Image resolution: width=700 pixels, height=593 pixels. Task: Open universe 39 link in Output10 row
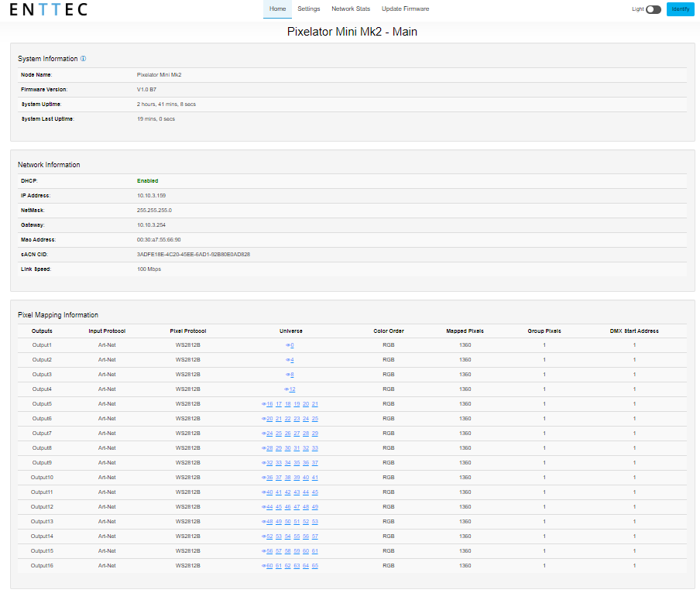[297, 478]
